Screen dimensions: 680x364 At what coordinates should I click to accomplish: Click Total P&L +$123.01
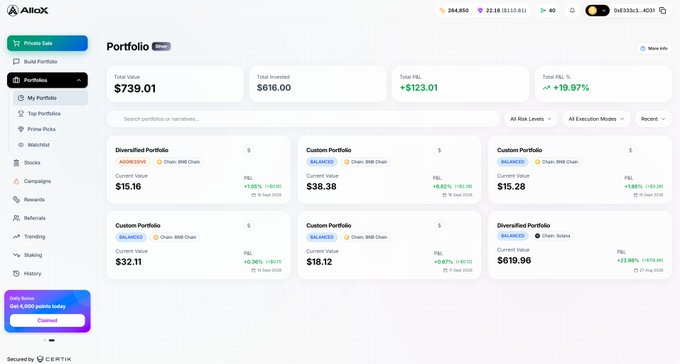461,84
